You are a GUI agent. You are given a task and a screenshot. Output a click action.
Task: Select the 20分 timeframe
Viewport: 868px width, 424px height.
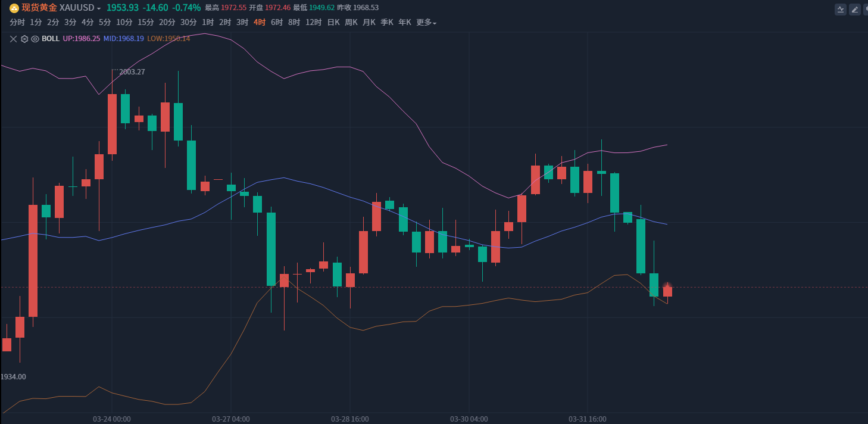[x=167, y=23]
